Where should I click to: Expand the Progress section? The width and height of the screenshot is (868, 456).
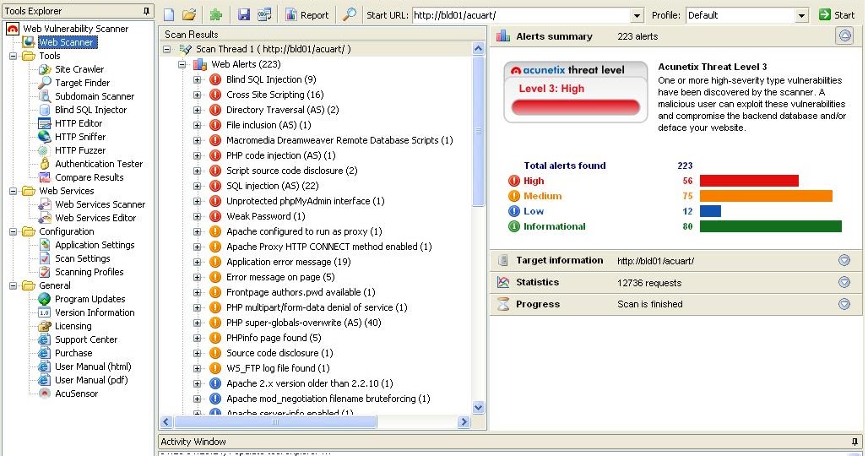tap(844, 304)
